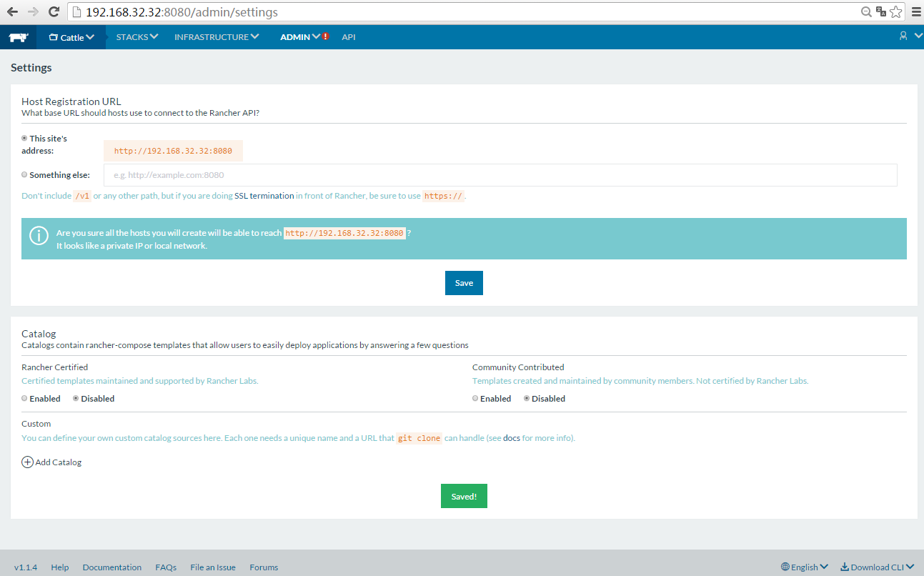This screenshot has height=576, width=924.
Task: Open the Cattle environment dropdown
Action: point(71,37)
